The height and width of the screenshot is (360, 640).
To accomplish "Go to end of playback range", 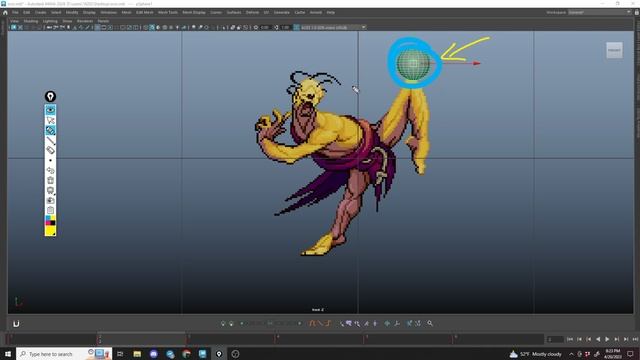I will [x=635, y=339].
